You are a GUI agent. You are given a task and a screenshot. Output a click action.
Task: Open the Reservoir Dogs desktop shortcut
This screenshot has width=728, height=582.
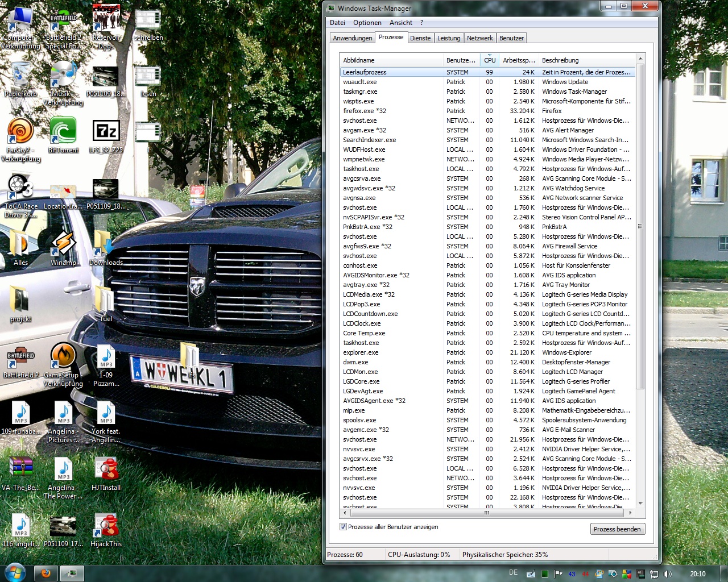(x=106, y=27)
